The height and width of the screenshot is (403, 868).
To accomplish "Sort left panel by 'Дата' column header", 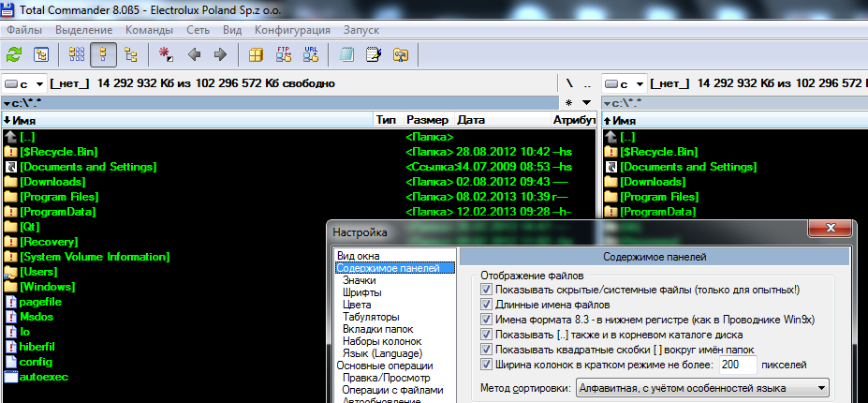I will pyautogui.click(x=503, y=120).
